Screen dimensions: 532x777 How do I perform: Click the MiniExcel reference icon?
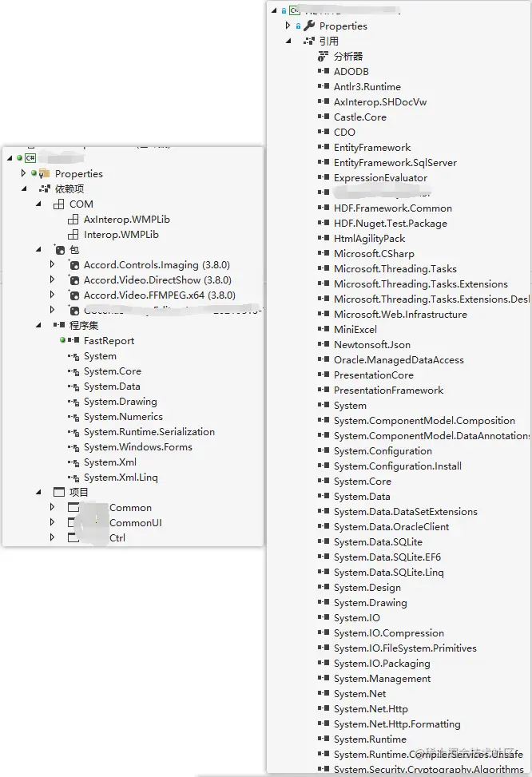[x=324, y=328]
